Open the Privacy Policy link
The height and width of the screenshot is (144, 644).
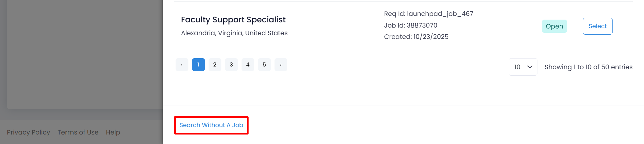(28, 132)
